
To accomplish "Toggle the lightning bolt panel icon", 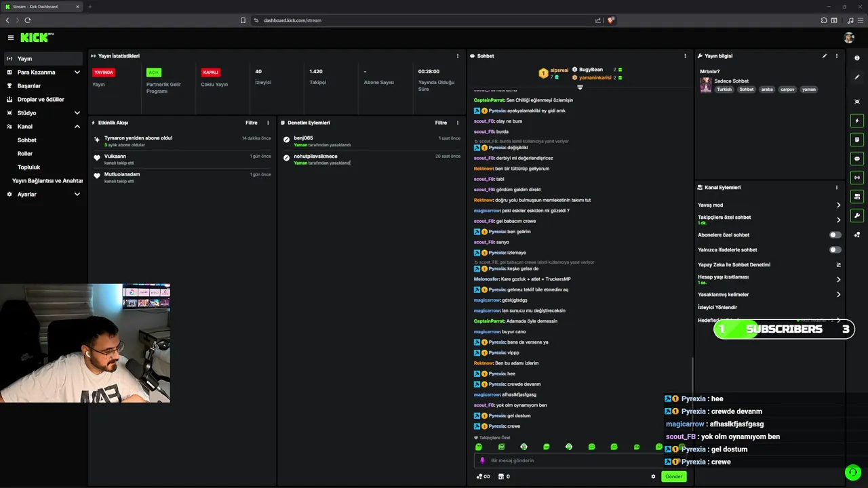I will click(857, 121).
